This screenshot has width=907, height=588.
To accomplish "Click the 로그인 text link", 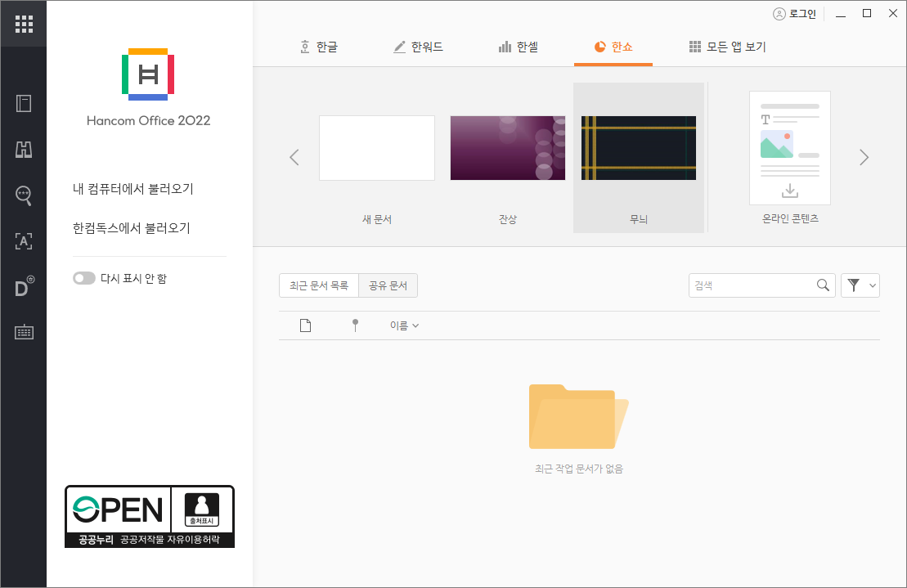I will (x=802, y=14).
